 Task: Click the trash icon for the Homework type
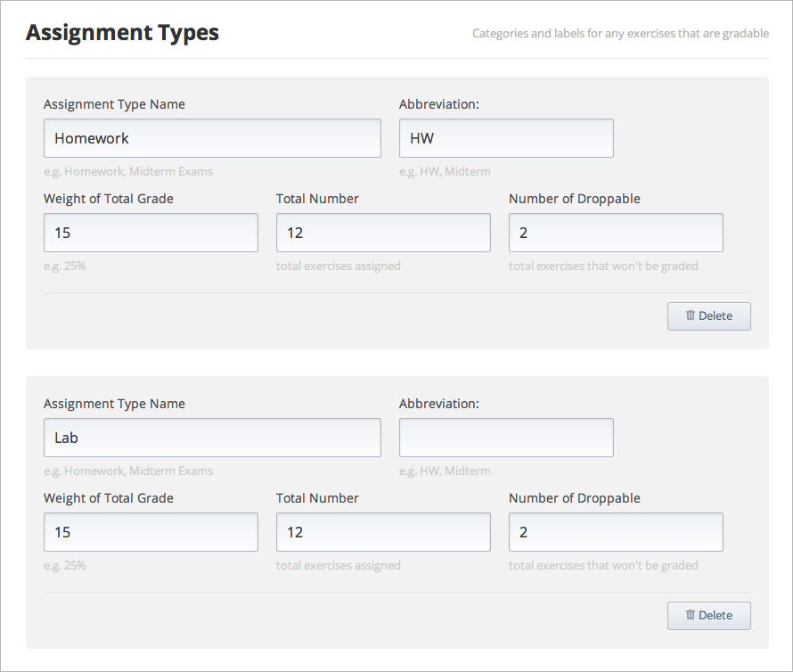tap(691, 316)
